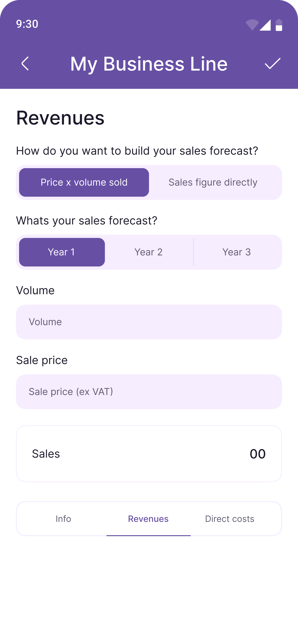The image size is (298, 644).
Task: Choose Year 3 forecast segment
Action: pyautogui.click(x=236, y=252)
